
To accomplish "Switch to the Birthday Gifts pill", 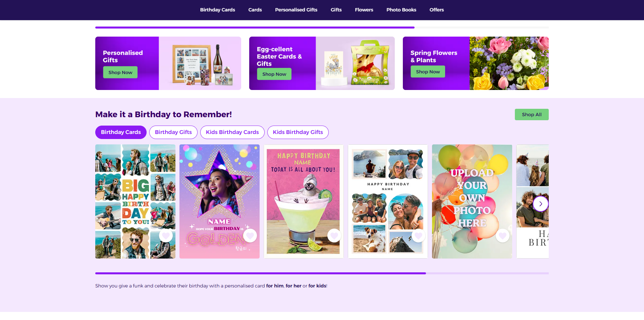I will point(173,132).
